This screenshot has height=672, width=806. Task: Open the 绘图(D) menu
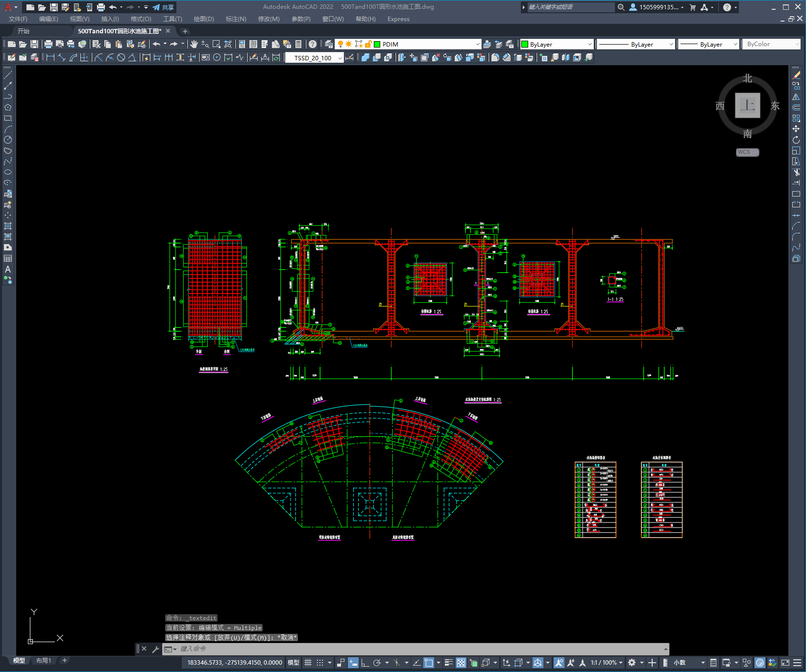[x=204, y=19]
